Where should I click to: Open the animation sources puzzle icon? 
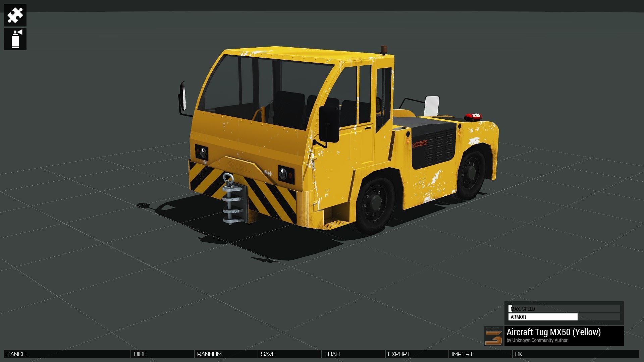[x=15, y=15]
